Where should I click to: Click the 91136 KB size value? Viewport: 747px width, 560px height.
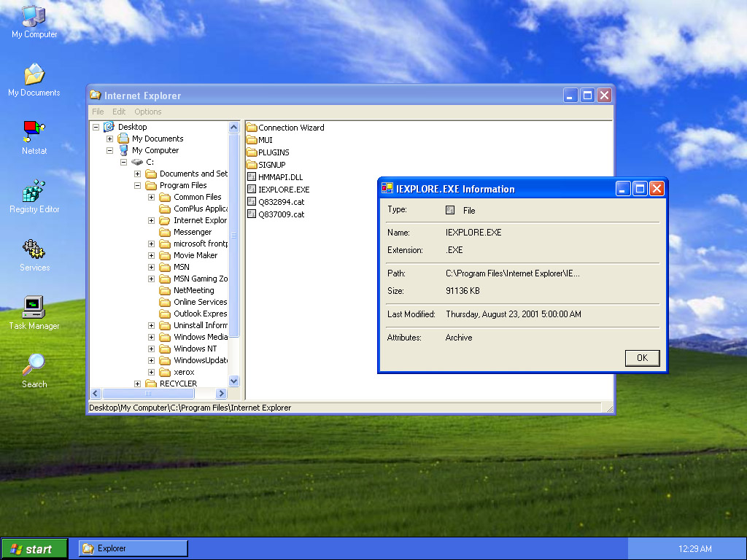462,290
